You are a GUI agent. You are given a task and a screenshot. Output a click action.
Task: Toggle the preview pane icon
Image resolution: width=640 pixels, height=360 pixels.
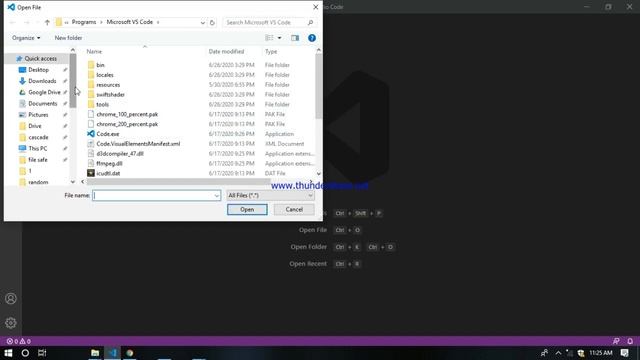[295, 38]
